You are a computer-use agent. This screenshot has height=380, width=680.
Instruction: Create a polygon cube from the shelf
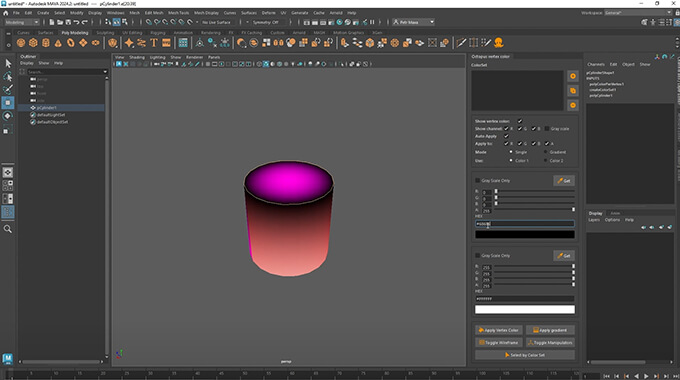click(33, 43)
